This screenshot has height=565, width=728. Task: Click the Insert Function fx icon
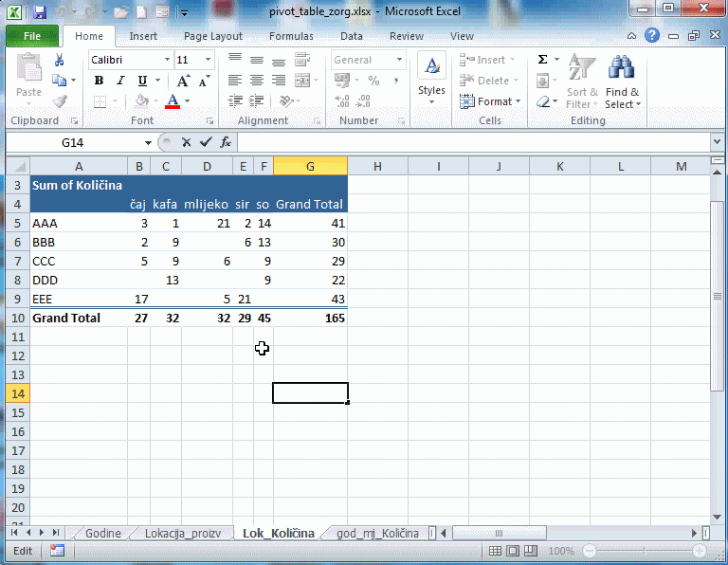[226, 142]
